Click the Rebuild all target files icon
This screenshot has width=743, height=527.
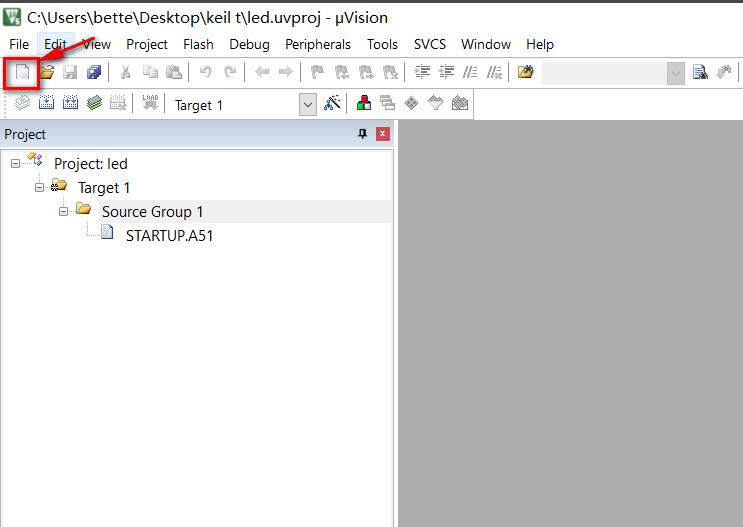coord(70,104)
